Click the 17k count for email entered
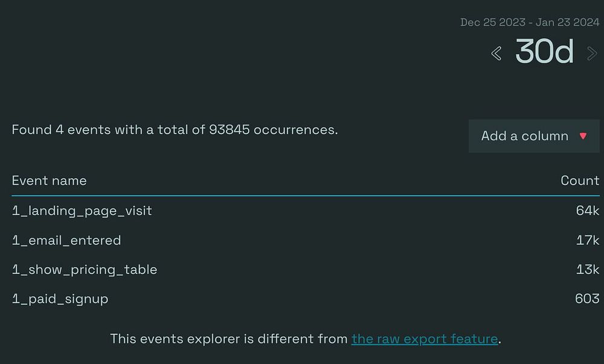604x364 pixels. pos(587,240)
